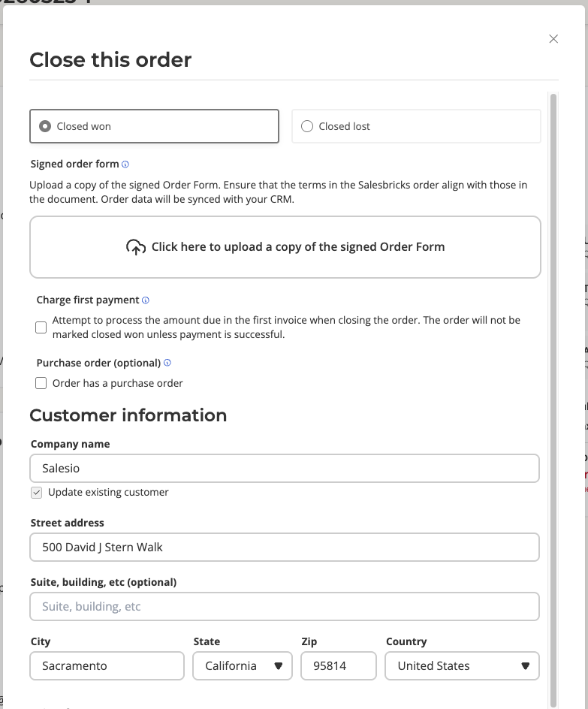Click the Zip label
Viewport: 588px width, 709px height.
coord(309,641)
